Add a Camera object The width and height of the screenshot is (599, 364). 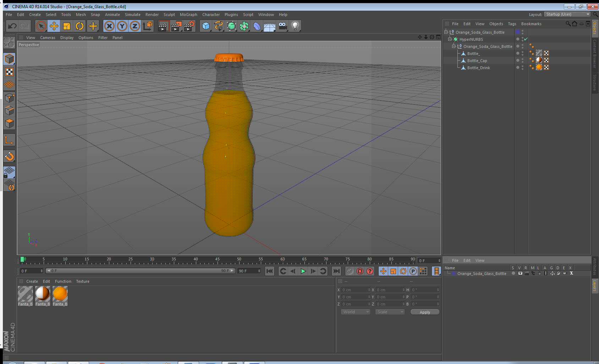tap(282, 26)
